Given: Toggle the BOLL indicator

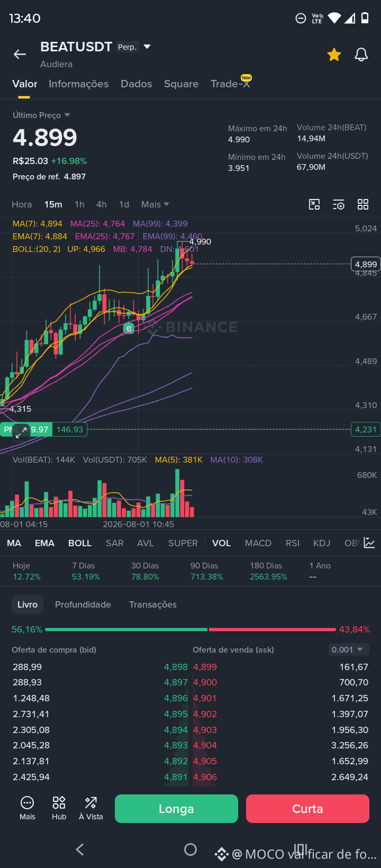Looking at the screenshot, I should pyautogui.click(x=80, y=543).
